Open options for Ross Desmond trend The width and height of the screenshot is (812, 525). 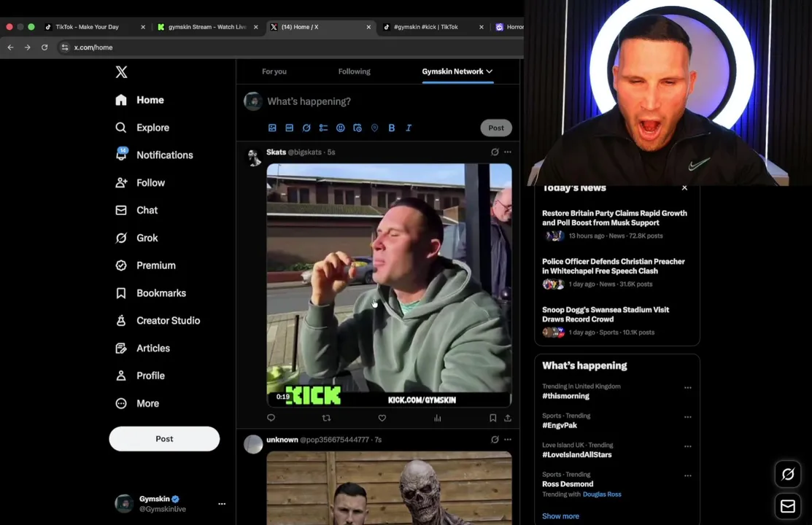(x=688, y=475)
